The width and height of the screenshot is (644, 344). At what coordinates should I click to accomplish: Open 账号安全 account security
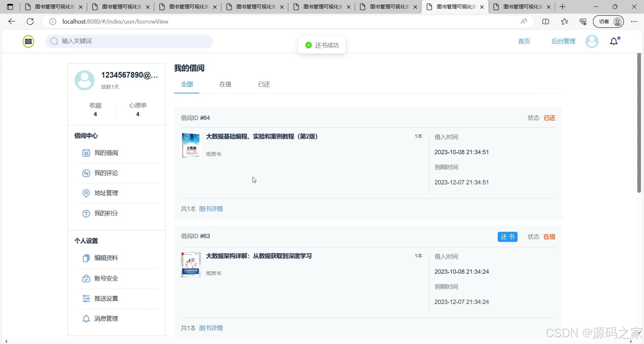[x=106, y=278]
